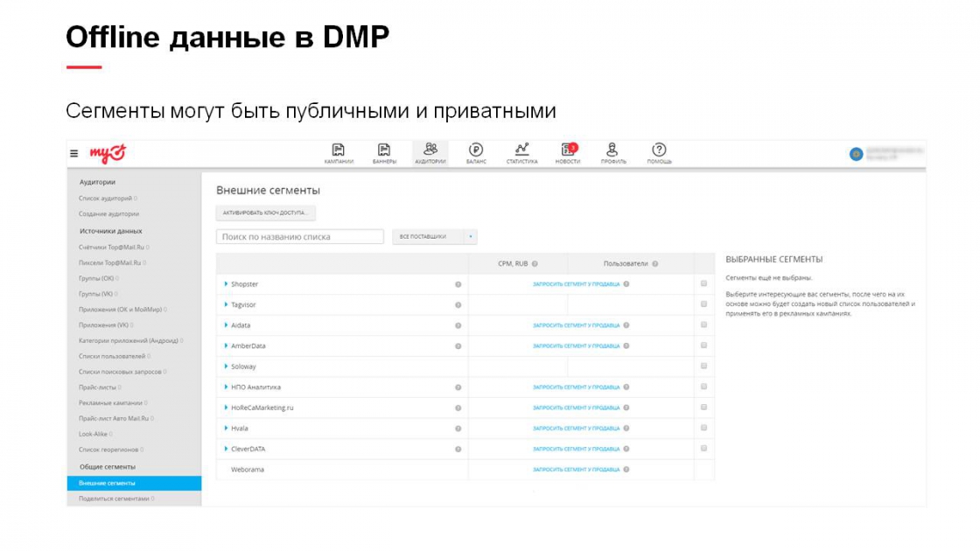Click the info icon for Hvala
Screen dimensions: 980x551
pos(458,429)
